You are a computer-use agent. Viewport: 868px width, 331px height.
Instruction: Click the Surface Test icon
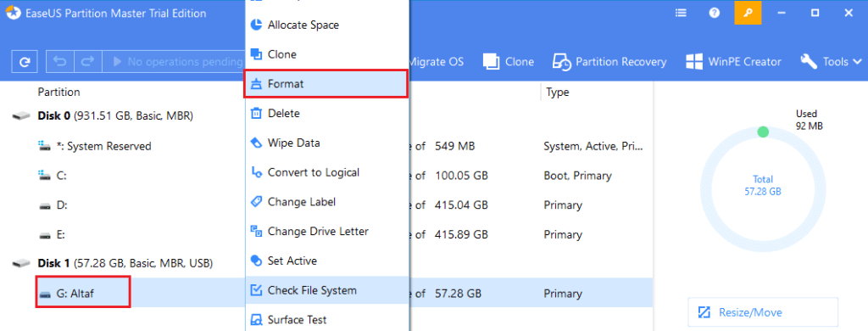point(256,320)
